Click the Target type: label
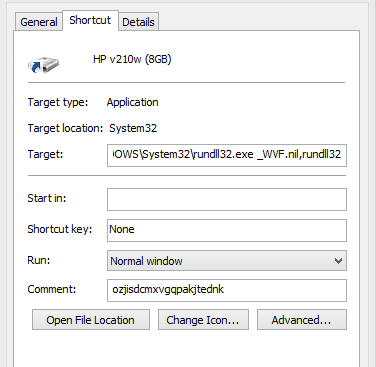Screen dimensions: 376x367 58,102
